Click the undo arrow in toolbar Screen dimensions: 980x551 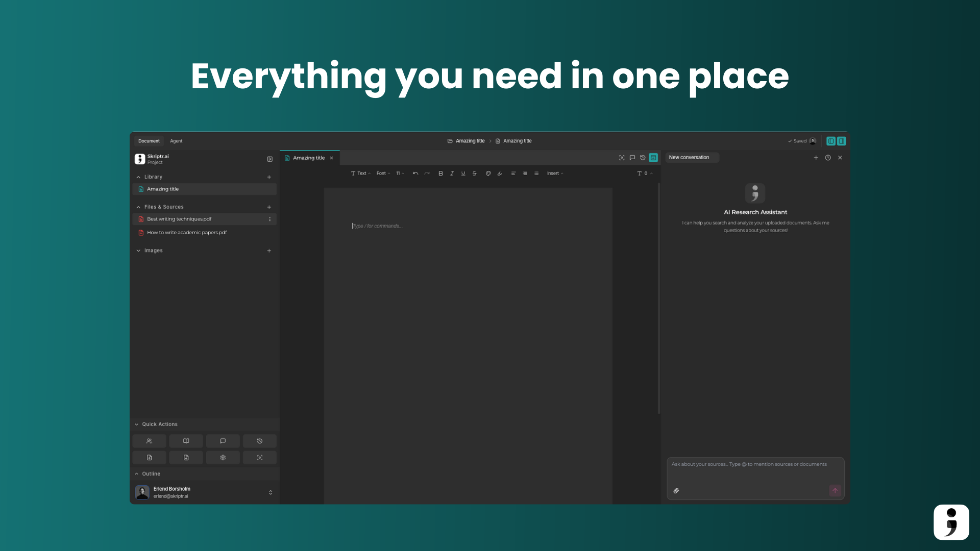click(x=415, y=173)
